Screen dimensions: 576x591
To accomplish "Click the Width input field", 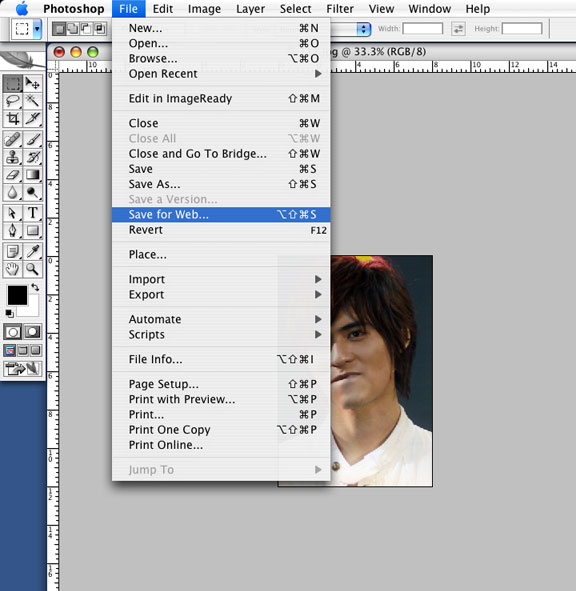I will pyautogui.click(x=423, y=29).
